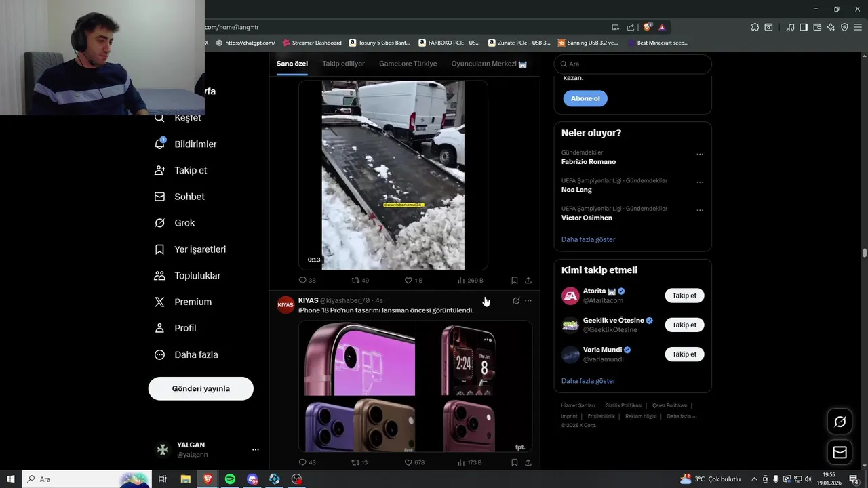Viewport: 868px width, 488px height.
Task: Open Sohbet messages in sidebar
Action: point(180,197)
